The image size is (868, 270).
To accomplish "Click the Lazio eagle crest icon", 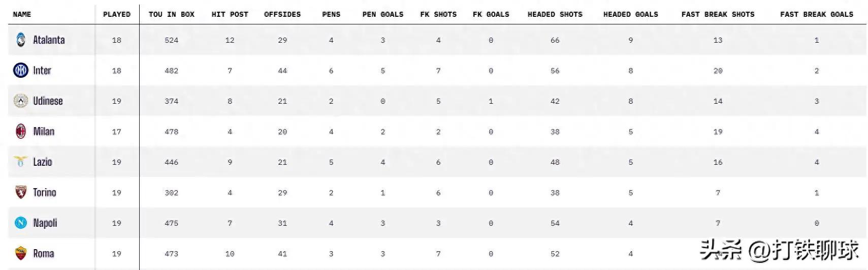I will click(21, 162).
